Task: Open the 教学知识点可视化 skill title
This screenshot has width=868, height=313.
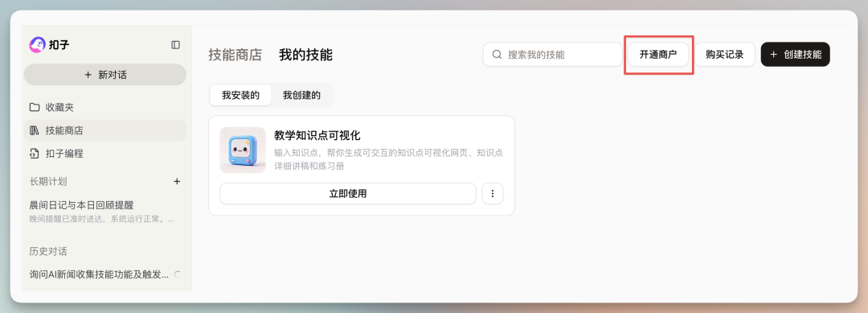Action: click(x=317, y=136)
